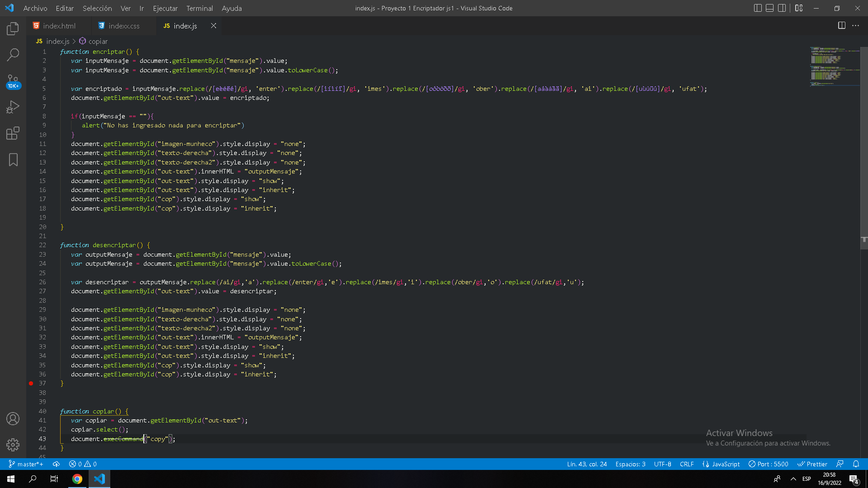Click the function desencriptar() declaration
Image resolution: width=868 pixels, height=488 pixels.
(x=105, y=245)
